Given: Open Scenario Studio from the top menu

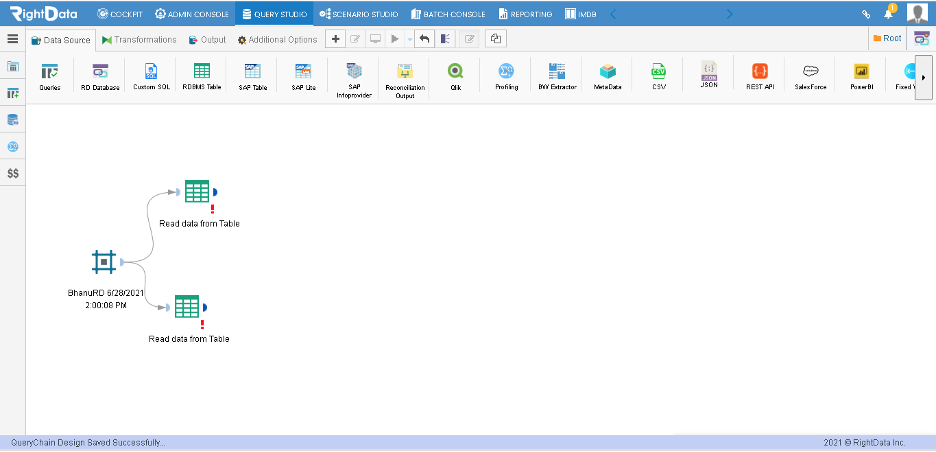Looking at the screenshot, I should [x=359, y=14].
